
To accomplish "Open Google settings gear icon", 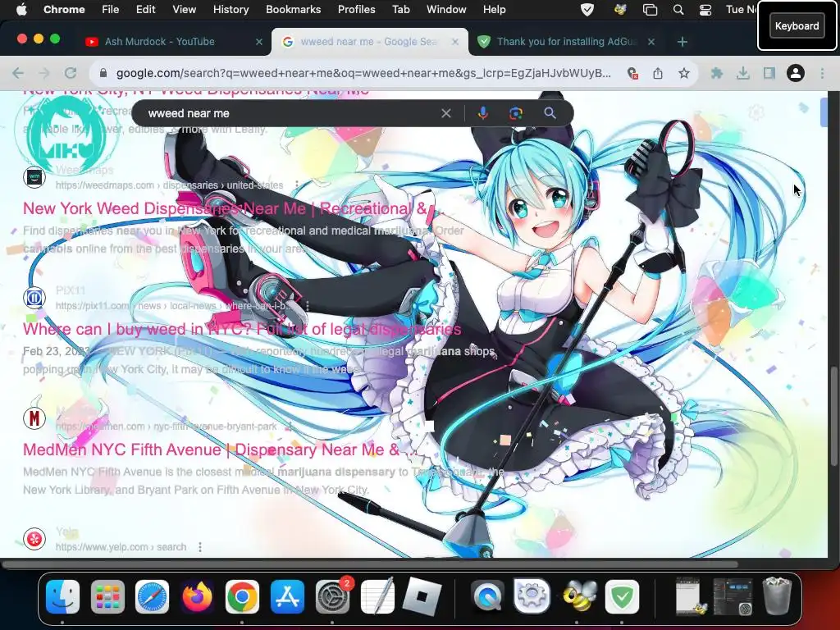I will [x=756, y=112].
